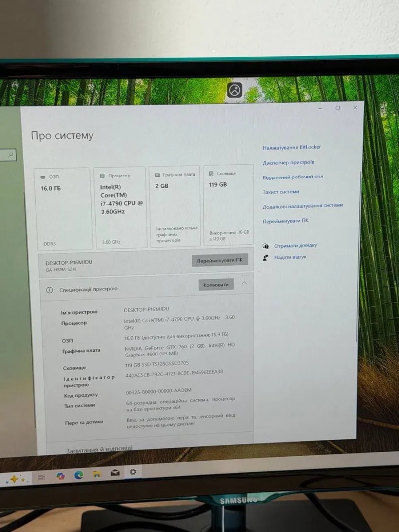Open File Explorer from the taskbar
This screenshot has height=532, width=399.
(97, 474)
